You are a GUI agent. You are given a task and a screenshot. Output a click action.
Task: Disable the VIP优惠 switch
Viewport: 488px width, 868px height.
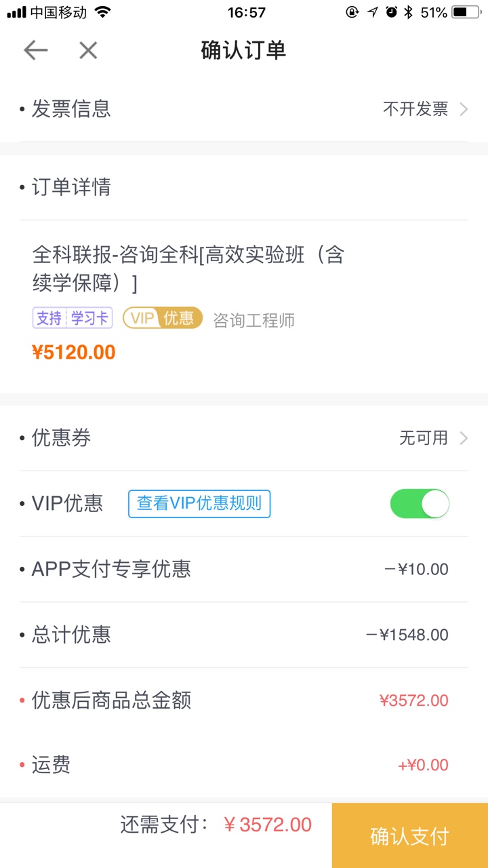(420, 504)
